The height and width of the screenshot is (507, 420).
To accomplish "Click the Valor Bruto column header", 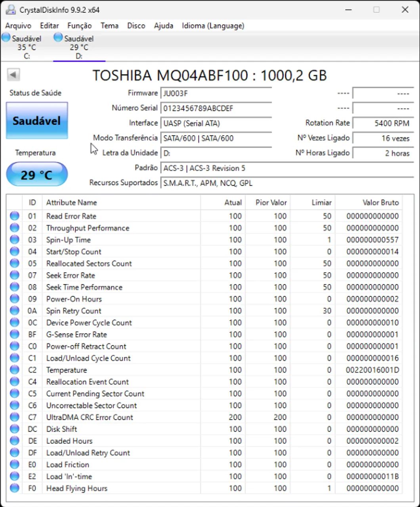I will pos(368,202).
